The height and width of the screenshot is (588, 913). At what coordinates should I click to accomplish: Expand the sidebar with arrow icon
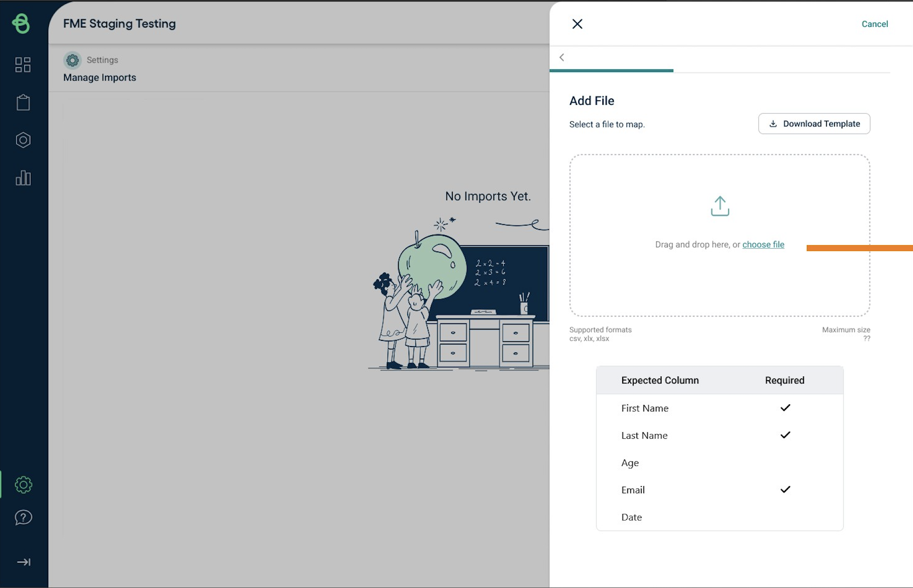tap(23, 562)
